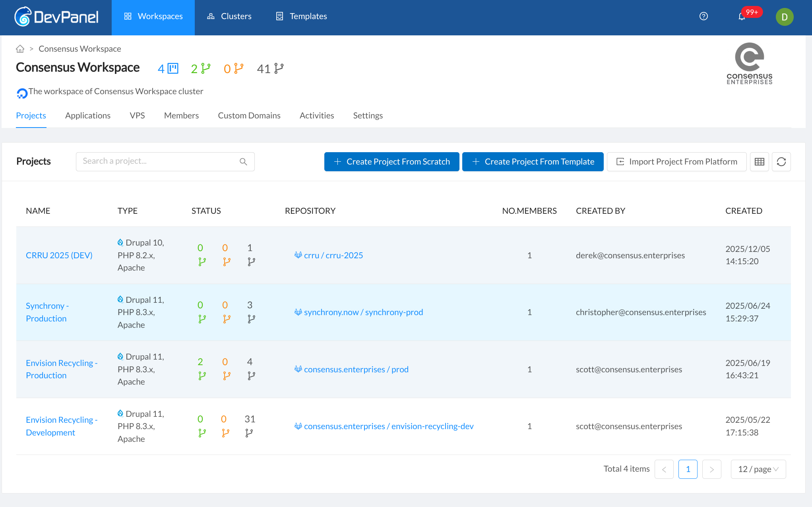Click the gray 41 branches icon in header
812x507 pixels.
coord(279,68)
